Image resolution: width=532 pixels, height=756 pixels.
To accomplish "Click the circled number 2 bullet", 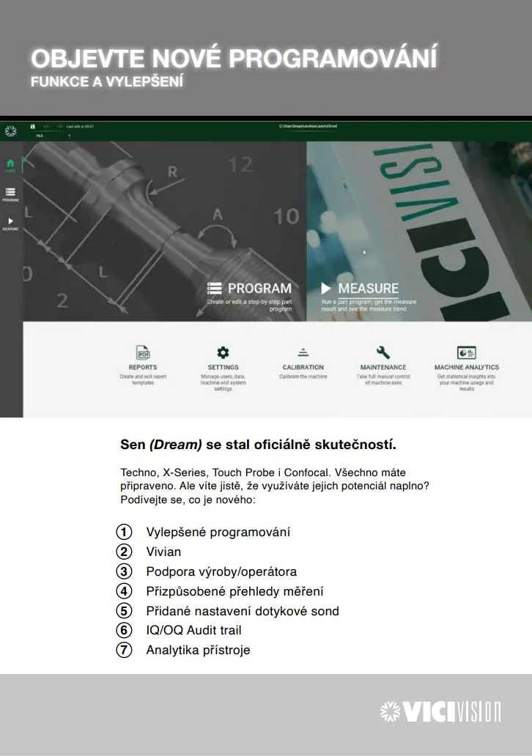I will point(124,552).
